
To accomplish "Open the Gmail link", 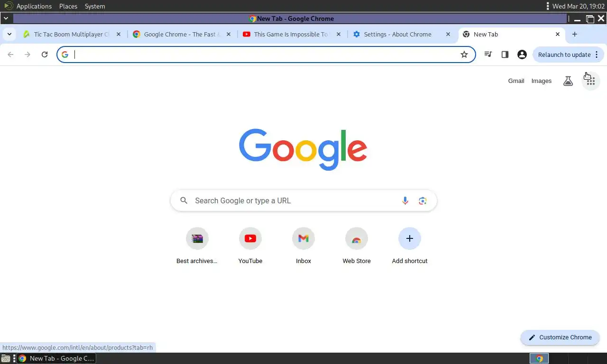I will [516, 81].
